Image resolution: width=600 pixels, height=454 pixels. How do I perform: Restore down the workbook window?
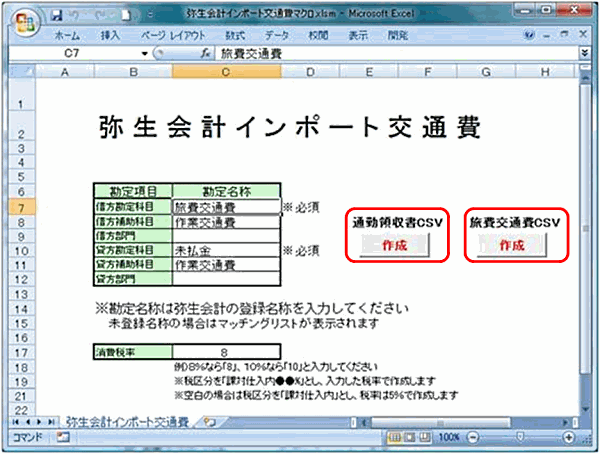[x=564, y=34]
